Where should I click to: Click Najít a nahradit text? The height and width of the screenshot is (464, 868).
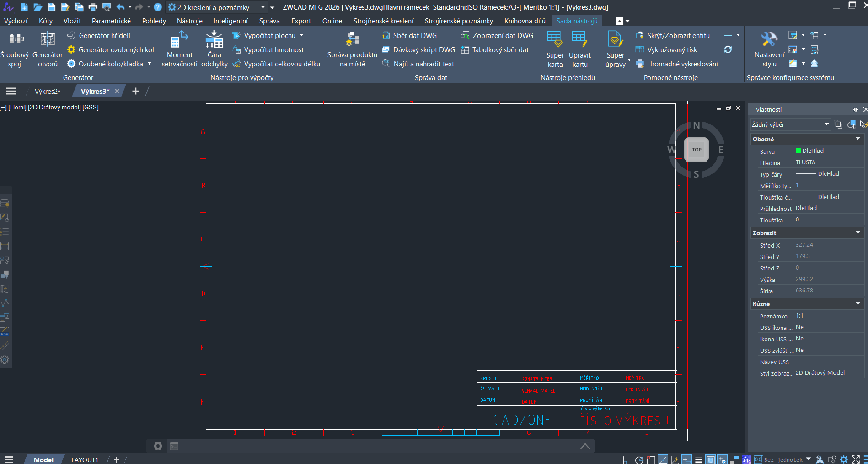click(423, 64)
